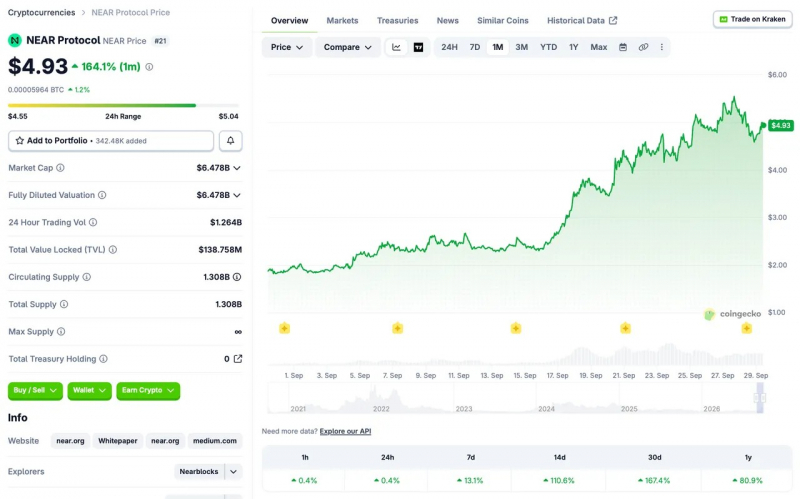Screen dimensions: 800x499
Task: Show Fully Diluted Valuation info icon
Action: (102, 195)
